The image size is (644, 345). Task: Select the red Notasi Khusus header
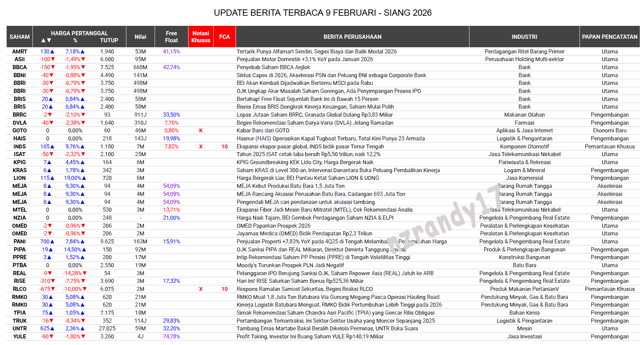tap(201, 37)
